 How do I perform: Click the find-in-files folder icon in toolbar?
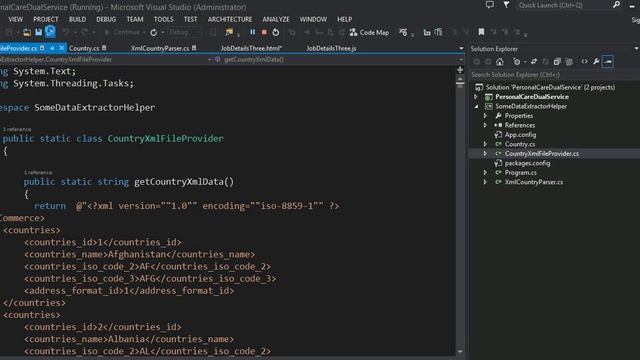(x=229, y=32)
